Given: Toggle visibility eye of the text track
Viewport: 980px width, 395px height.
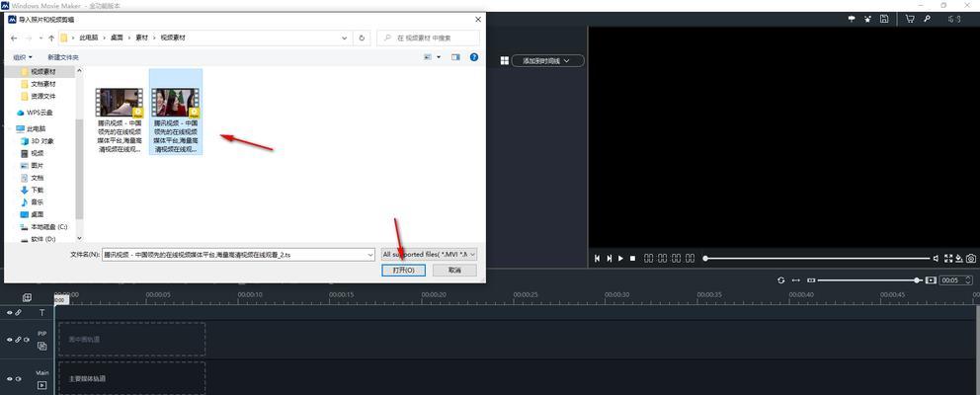Looking at the screenshot, I should 9,312.
